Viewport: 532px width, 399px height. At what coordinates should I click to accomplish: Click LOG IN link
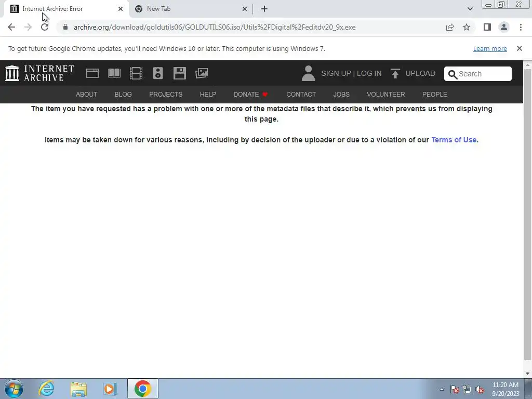pos(369,73)
